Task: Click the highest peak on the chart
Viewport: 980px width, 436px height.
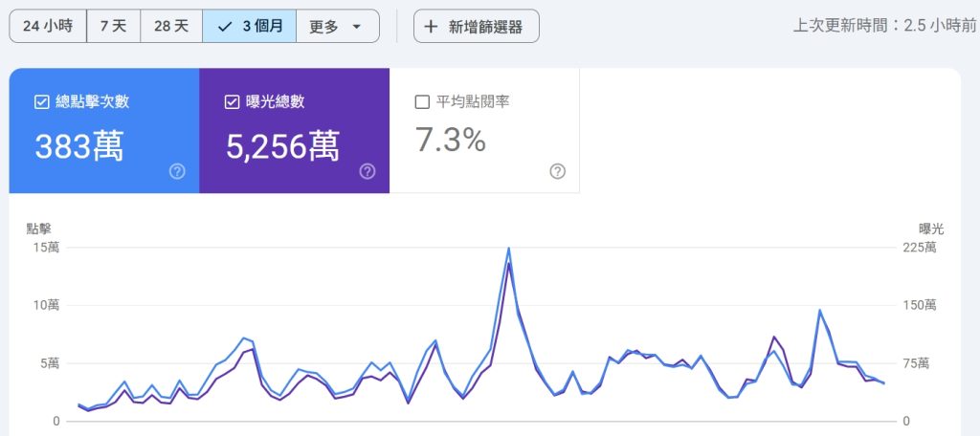Action: [509, 249]
